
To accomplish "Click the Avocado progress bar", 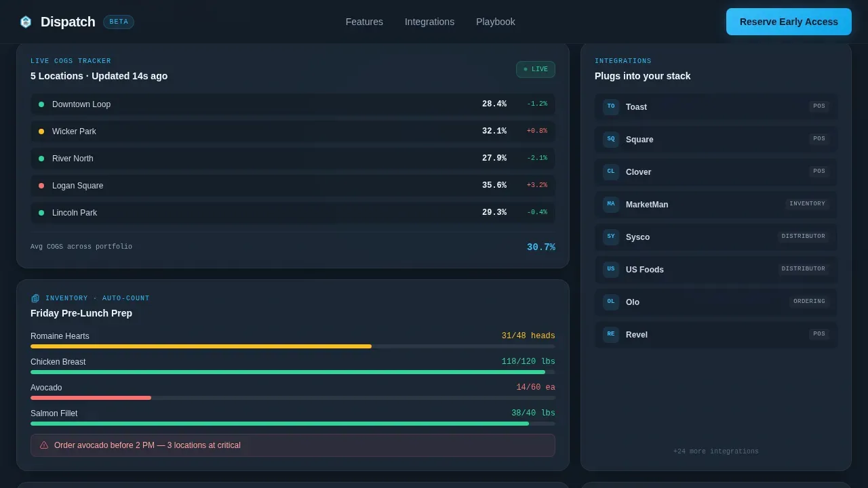I will (293, 398).
